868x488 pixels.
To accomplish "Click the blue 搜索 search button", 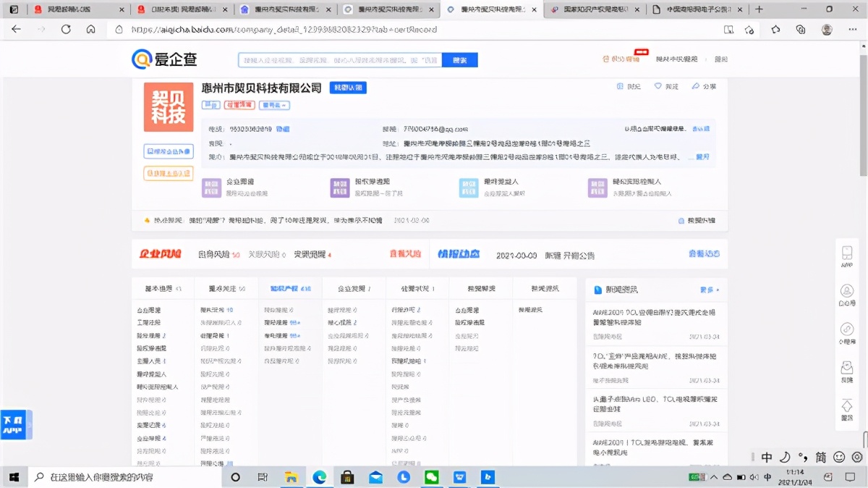I will [x=460, y=59].
